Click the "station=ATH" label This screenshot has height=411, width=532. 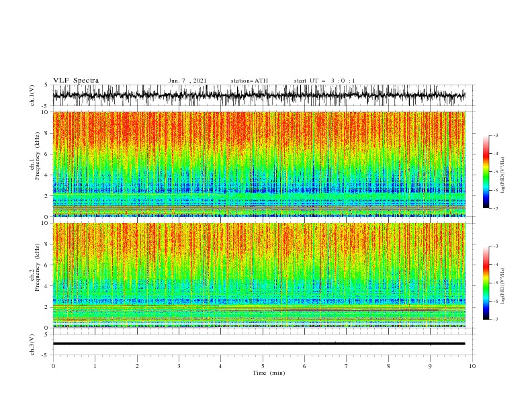click(249, 81)
